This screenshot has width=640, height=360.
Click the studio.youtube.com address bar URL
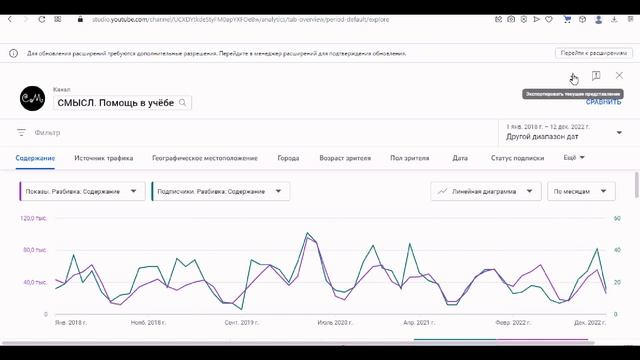point(240,20)
